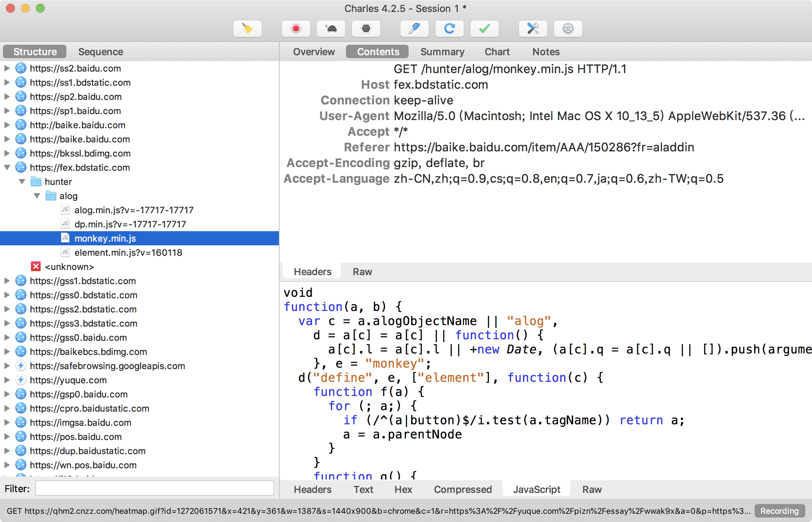Open the tools wrench icon
This screenshot has height=522, width=812.
pyautogui.click(x=533, y=29)
